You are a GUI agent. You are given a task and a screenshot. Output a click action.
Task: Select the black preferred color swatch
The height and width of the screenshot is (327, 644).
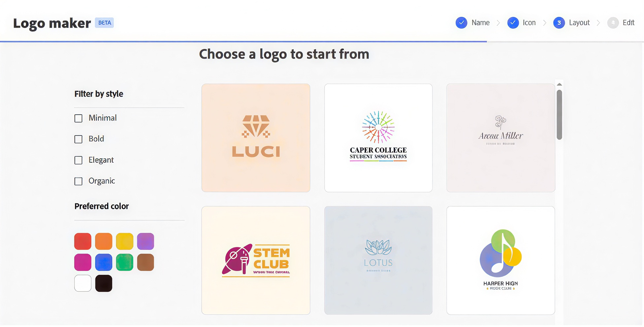(104, 283)
